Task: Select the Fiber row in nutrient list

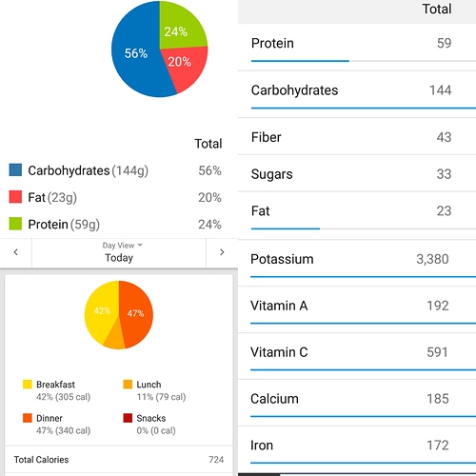Action: coord(357,137)
